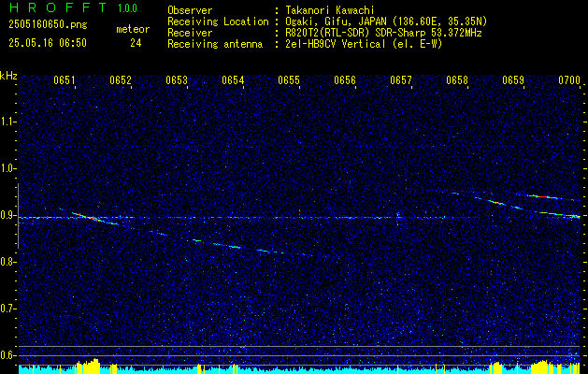The width and height of the screenshot is (588, 374).
Task: Click the 1.1 kHz axis label
Action: click(x=7, y=122)
